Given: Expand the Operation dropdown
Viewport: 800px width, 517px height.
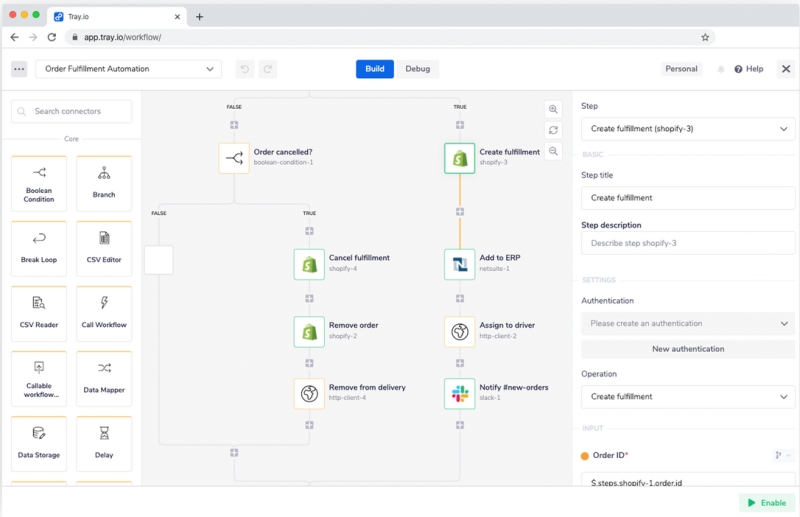Looking at the screenshot, I should [x=688, y=397].
